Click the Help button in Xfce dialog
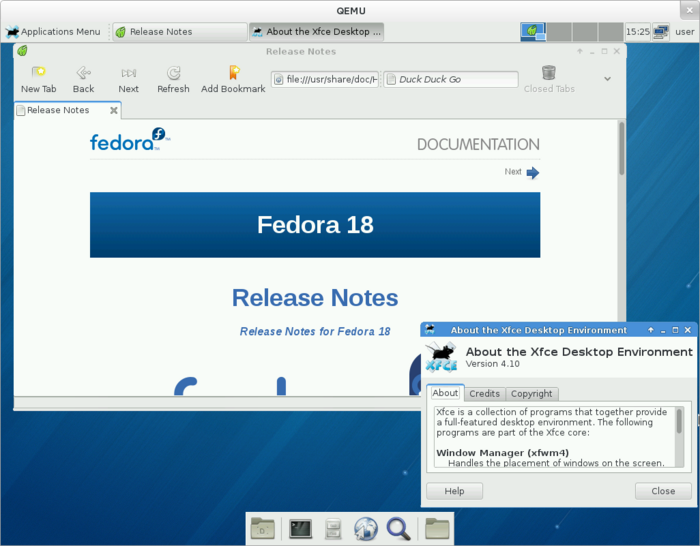Image resolution: width=700 pixels, height=546 pixels. (454, 491)
